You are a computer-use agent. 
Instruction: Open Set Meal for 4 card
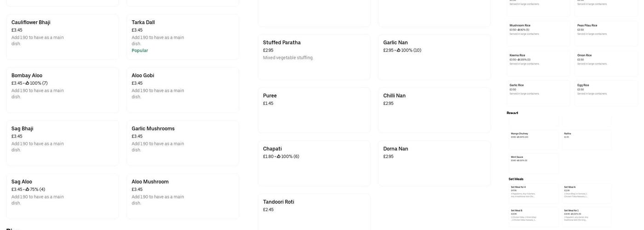tap(534, 193)
